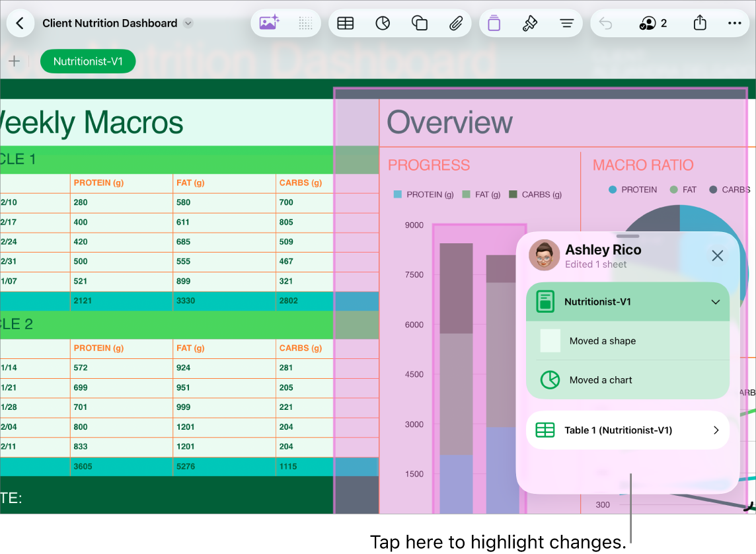Open the Share icon in the toolbar
Screen dimensions: 756x554
[x=700, y=23]
